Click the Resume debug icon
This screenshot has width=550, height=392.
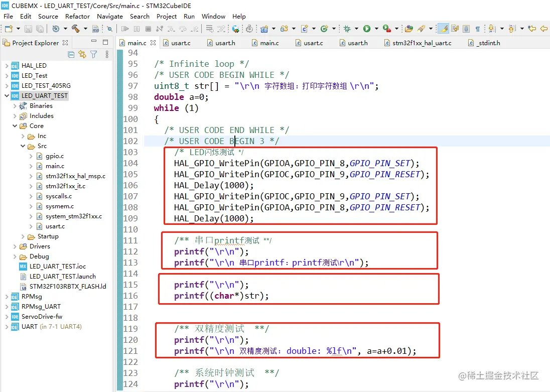tap(125, 29)
